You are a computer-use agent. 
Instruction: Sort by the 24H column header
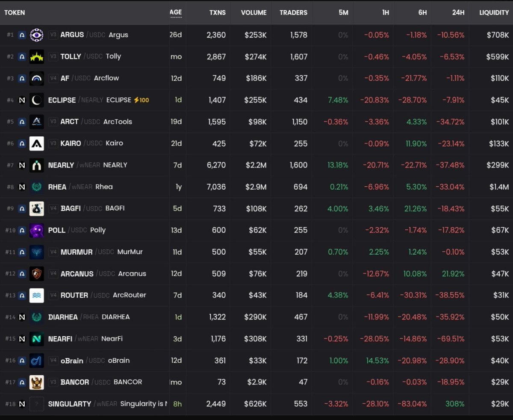458,12
